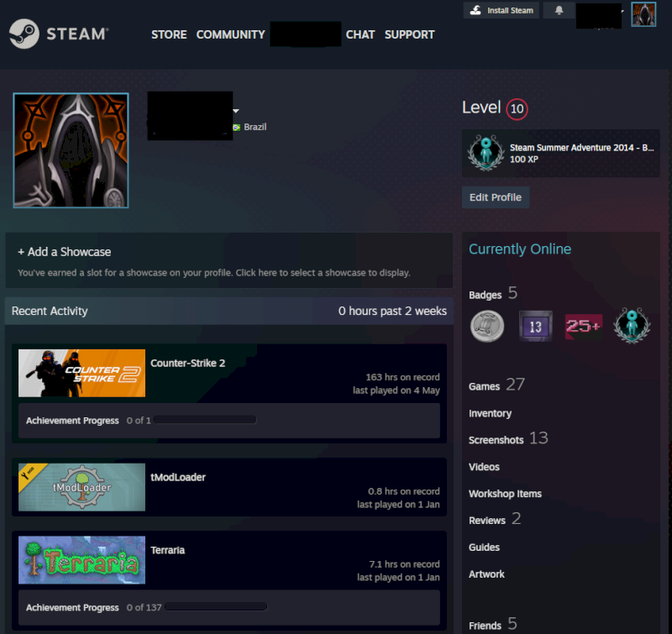The image size is (672, 634).
Task: Open the 25+ games owned badge
Action: [x=584, y=327]
